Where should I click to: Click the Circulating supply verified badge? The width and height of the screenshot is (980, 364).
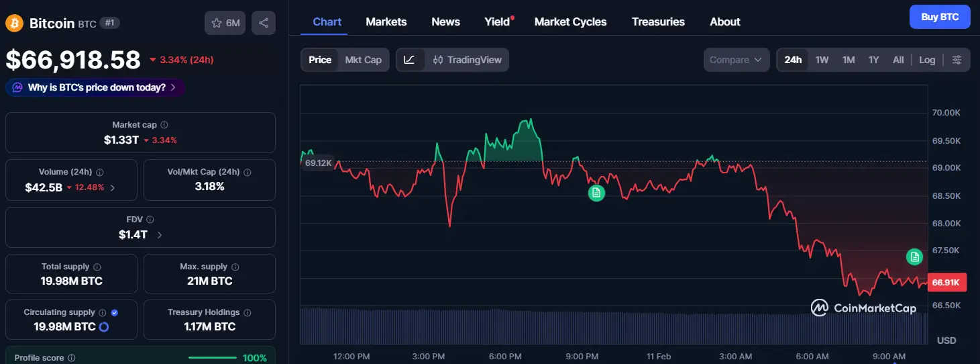[x=114, y=312]
